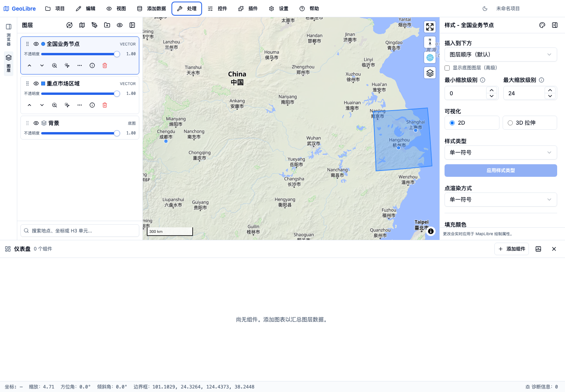
Task: Click the map icon in 图层 header
Action: [82, 25]
